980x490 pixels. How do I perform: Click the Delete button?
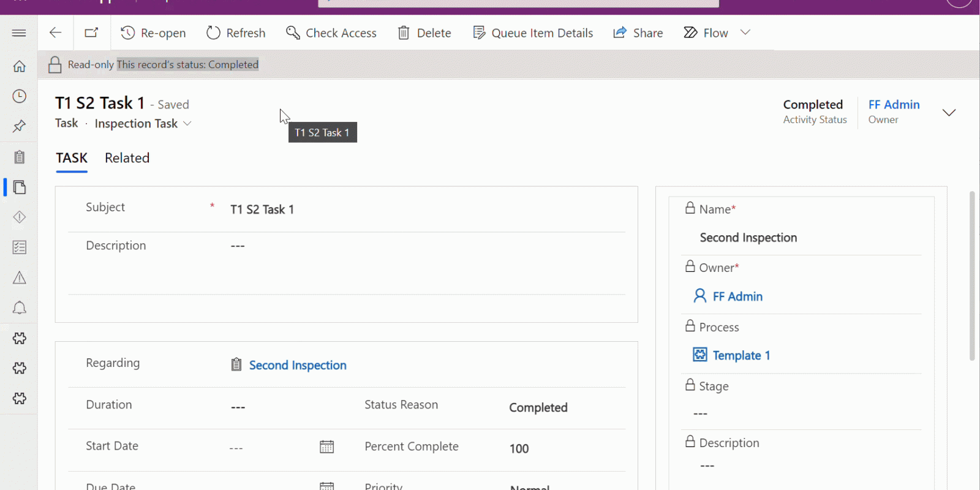424,33
